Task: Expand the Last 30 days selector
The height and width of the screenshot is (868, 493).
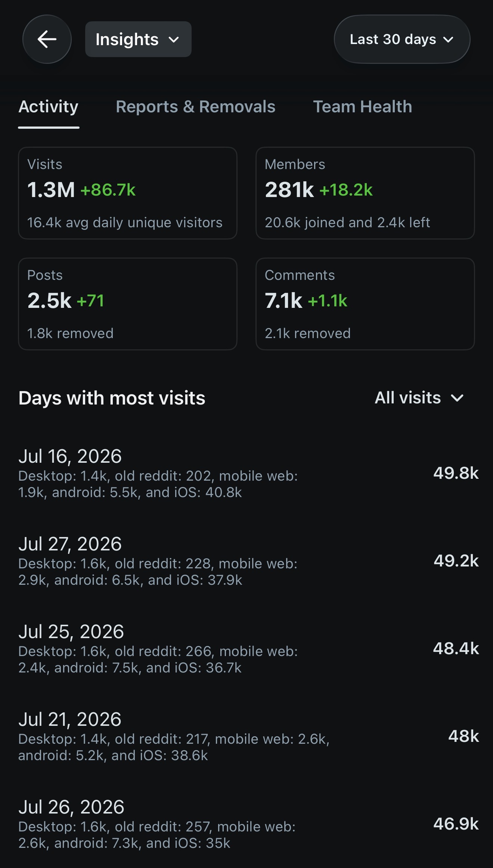Action: (x=402, y=39)
